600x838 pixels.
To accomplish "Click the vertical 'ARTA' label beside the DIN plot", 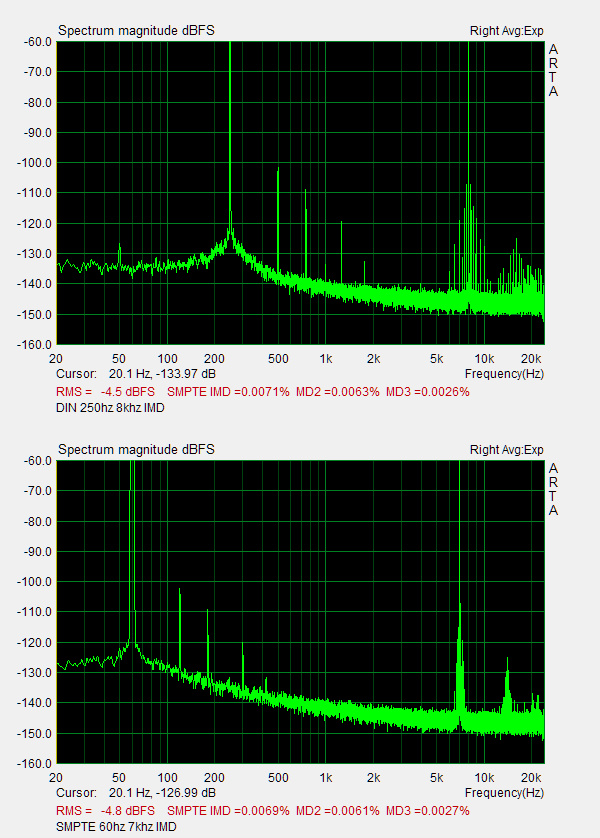I will 553,71.
